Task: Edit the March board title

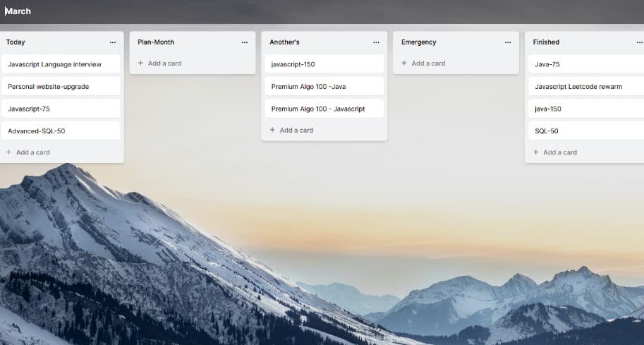Action: [x=18, y=11]
